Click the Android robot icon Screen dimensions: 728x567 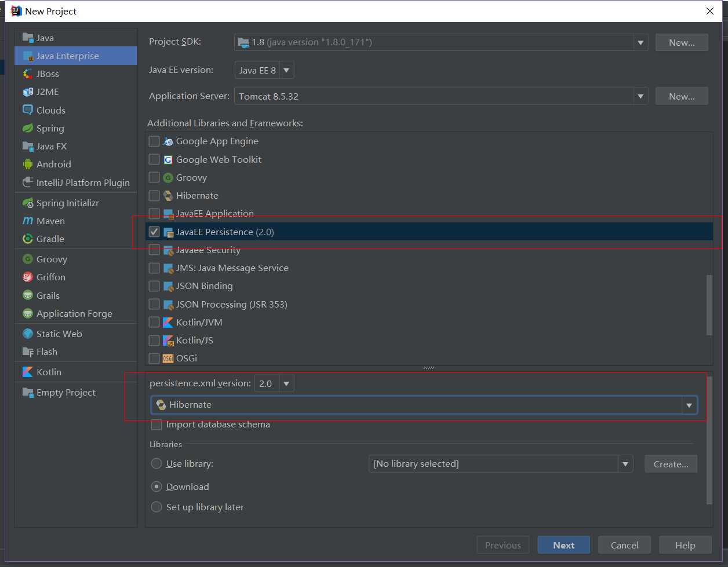pos(28,164)
